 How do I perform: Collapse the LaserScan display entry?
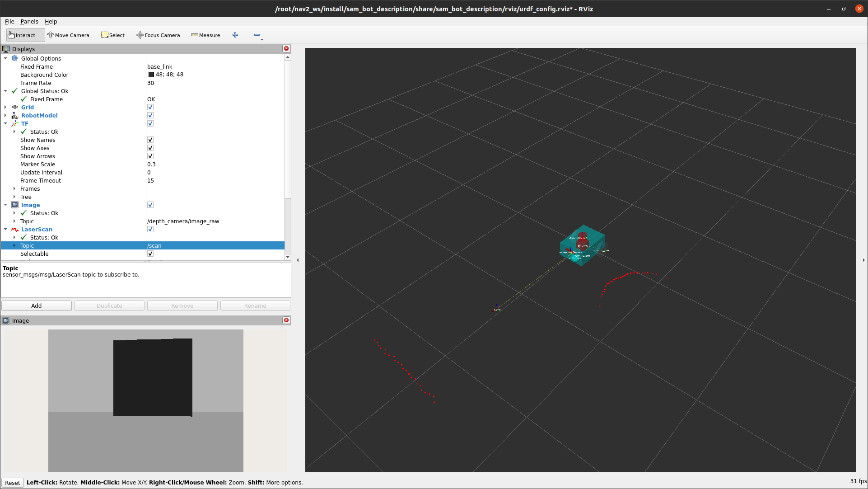pyautogui.click(x=5, y=229)
